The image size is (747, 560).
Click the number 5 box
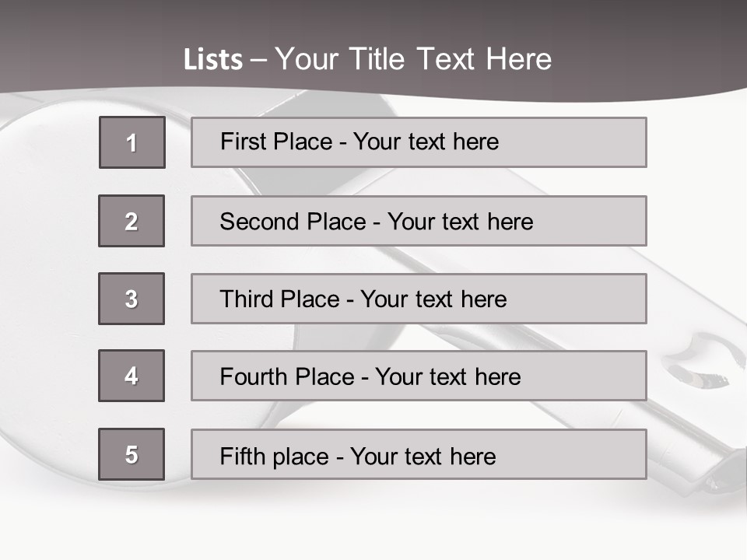[x=132, y=454]
